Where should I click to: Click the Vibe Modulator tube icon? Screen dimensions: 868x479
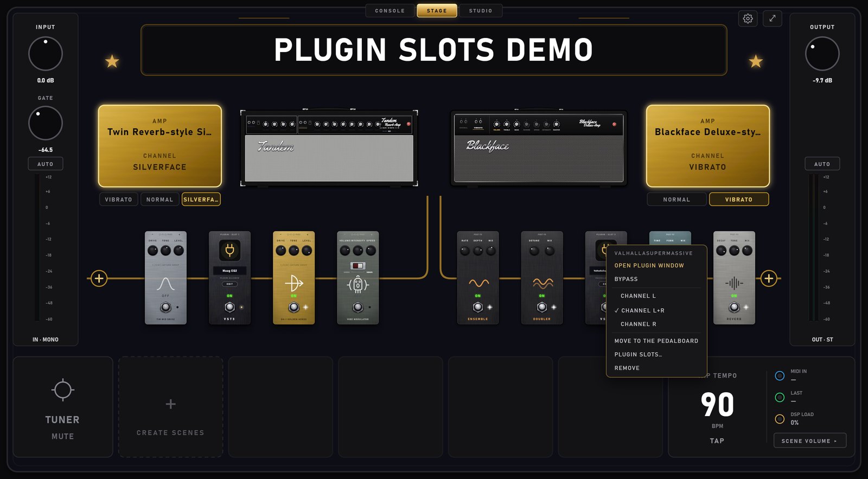point(358,284)
